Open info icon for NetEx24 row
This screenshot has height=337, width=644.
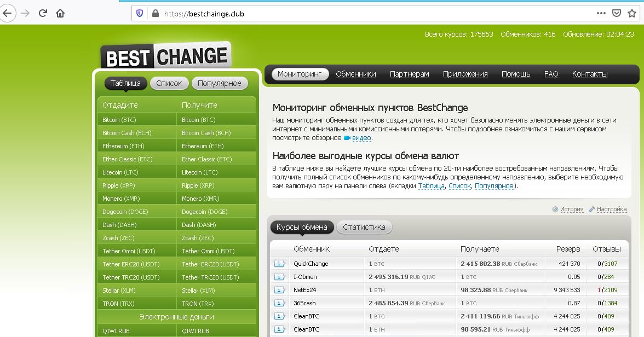click(x=279, y=290)
